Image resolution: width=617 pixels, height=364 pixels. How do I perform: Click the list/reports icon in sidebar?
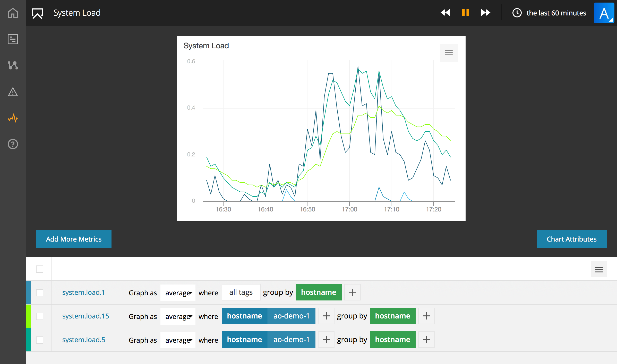(13, 39)
